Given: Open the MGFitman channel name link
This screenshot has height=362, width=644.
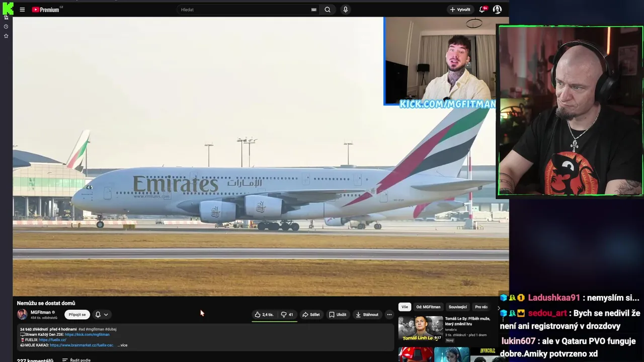Looking at the screenshot, I should [x=41, y=312].
